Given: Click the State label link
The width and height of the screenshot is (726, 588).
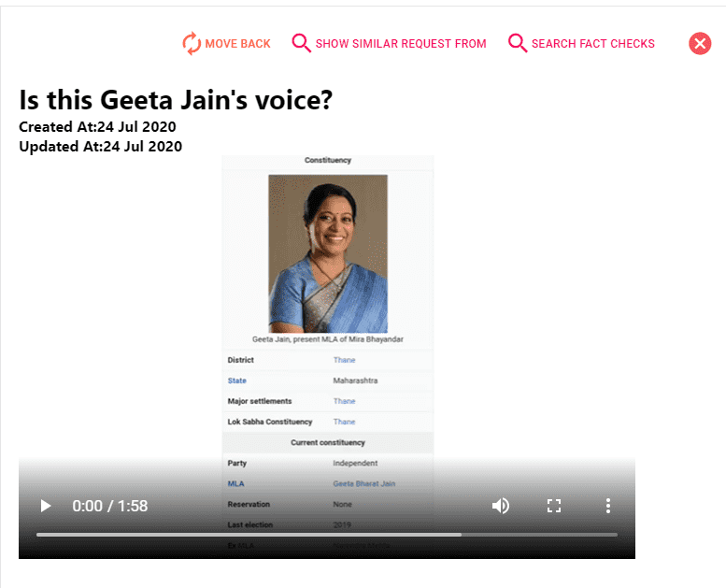Looking at the screenshot, I should coord(236,380).
